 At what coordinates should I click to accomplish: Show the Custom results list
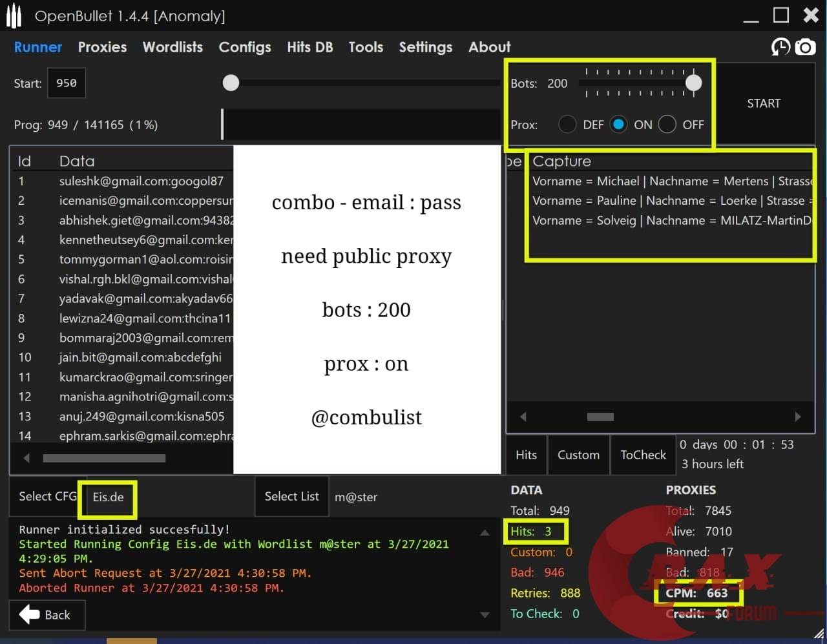point(578,455)
